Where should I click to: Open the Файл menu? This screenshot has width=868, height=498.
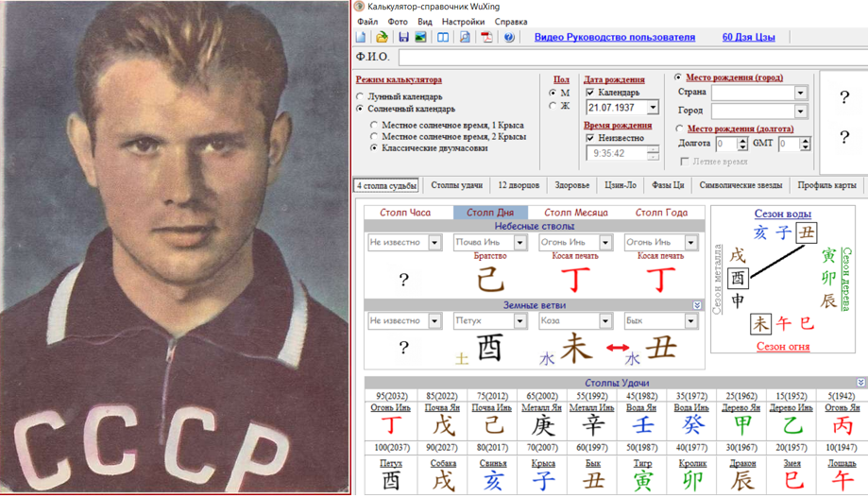[x=367, y=22]
